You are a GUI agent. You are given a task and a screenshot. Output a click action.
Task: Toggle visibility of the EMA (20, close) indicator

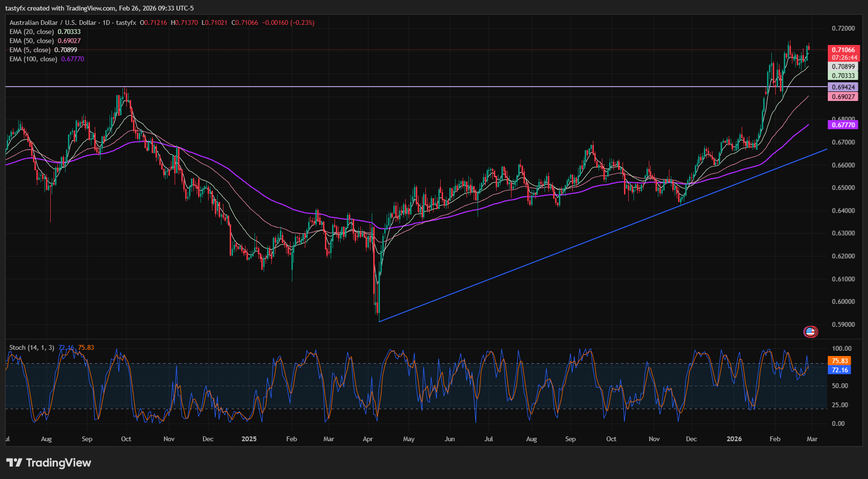point(31,32)
